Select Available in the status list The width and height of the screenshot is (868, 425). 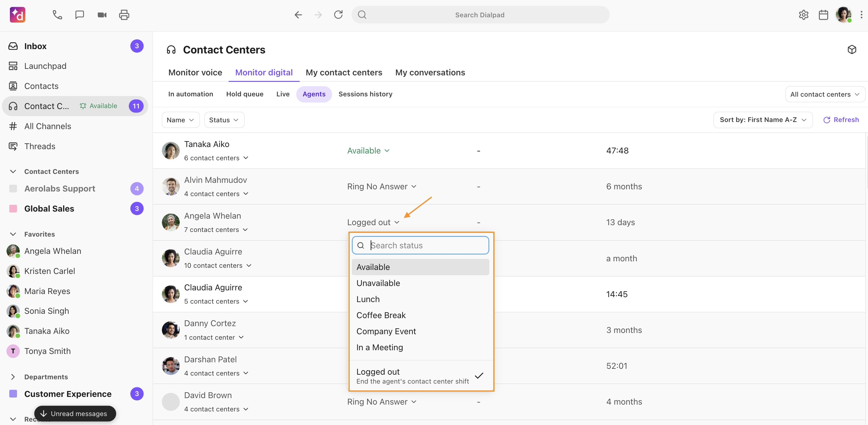(x=420, y=267)
